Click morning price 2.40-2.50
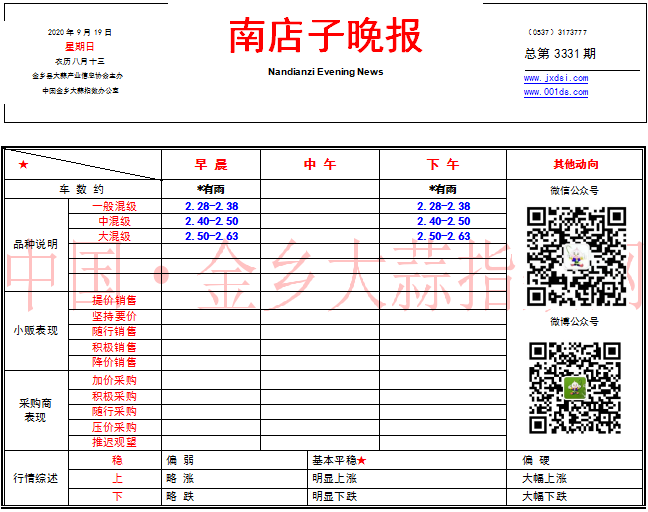The image size is (648, 512). [211, 221]
